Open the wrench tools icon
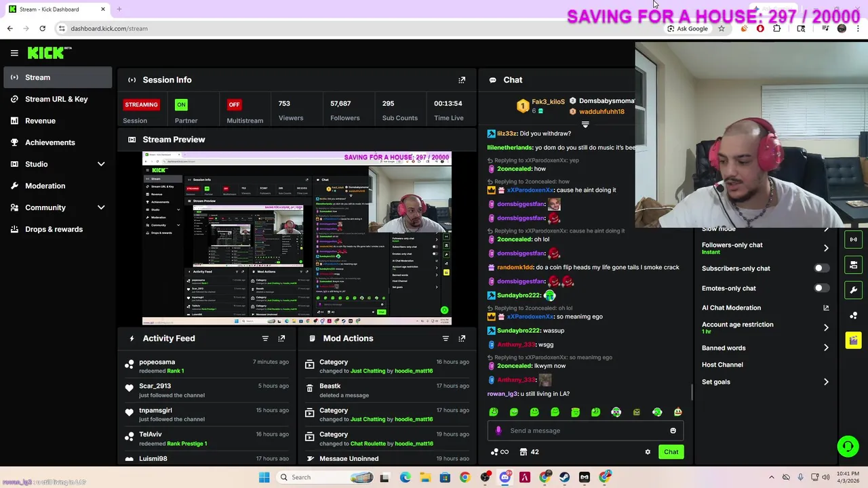868x488 pixels. click(853, 290)
